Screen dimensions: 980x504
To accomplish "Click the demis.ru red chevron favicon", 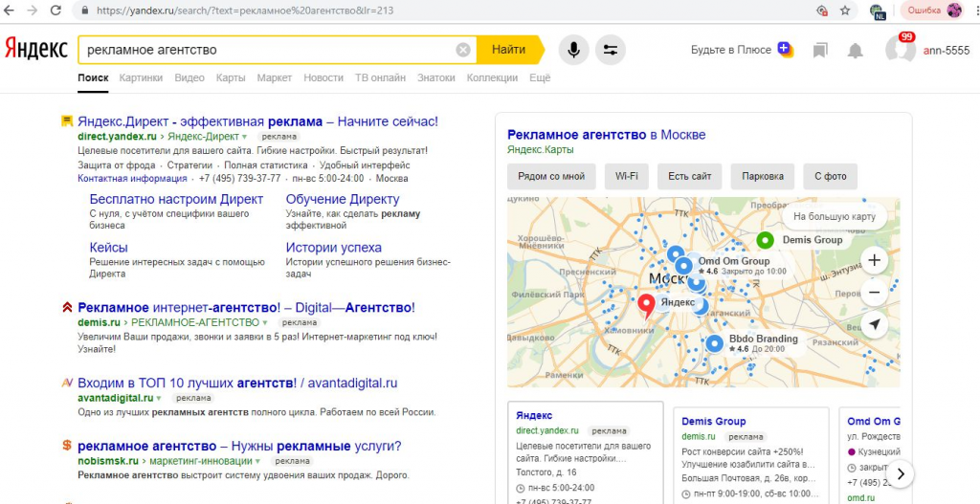I will [67, 307].
